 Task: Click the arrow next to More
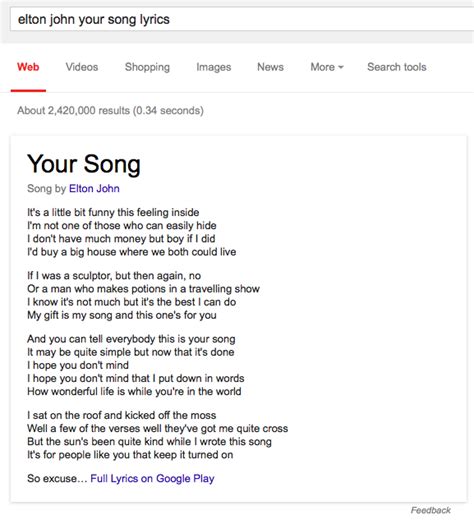point(341,67)
